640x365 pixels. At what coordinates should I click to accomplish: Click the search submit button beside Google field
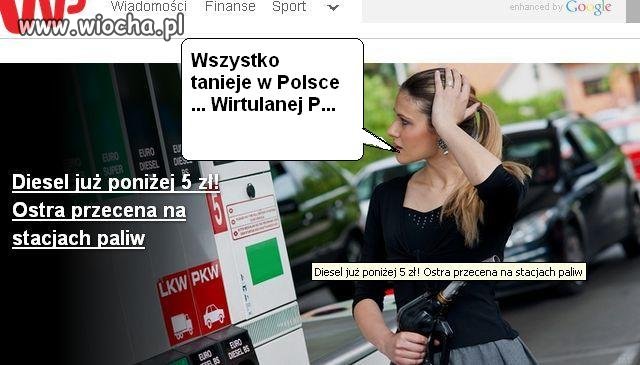633,10
